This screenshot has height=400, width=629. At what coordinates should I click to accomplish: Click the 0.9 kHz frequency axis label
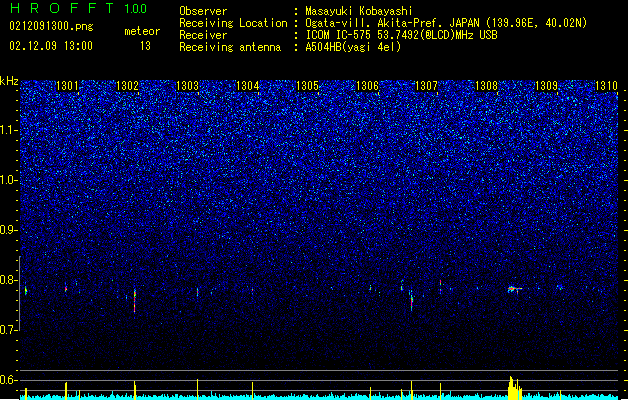point(8,230)
